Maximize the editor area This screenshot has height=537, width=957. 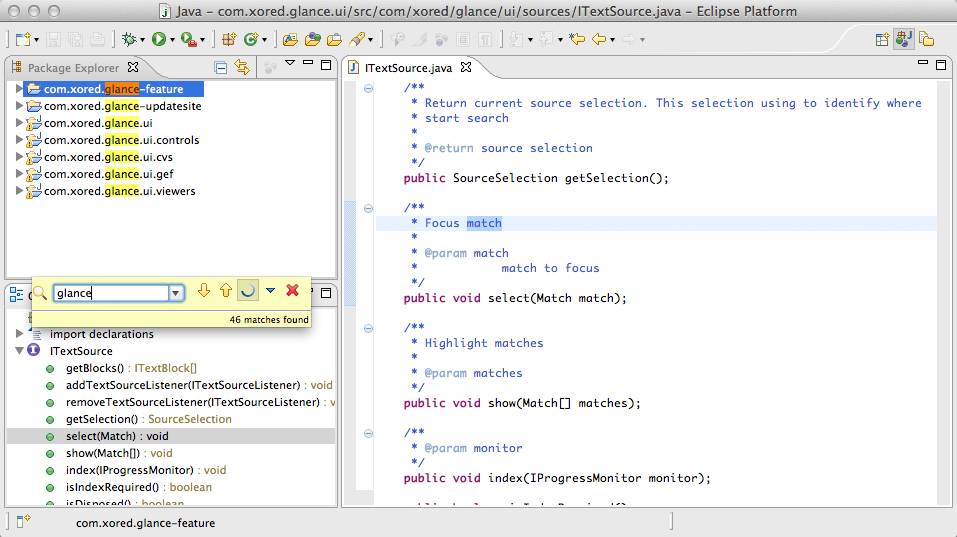point(941,65)
